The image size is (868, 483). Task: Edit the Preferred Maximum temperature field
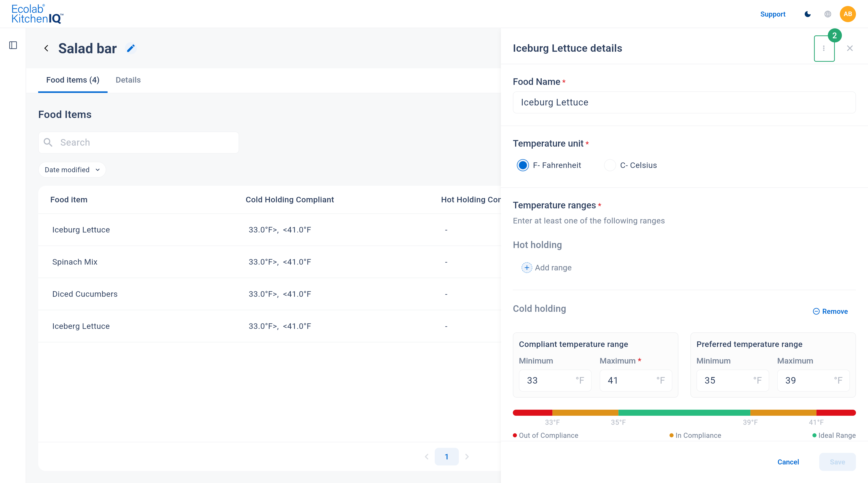pyautogui.click(x=813, y=381)
